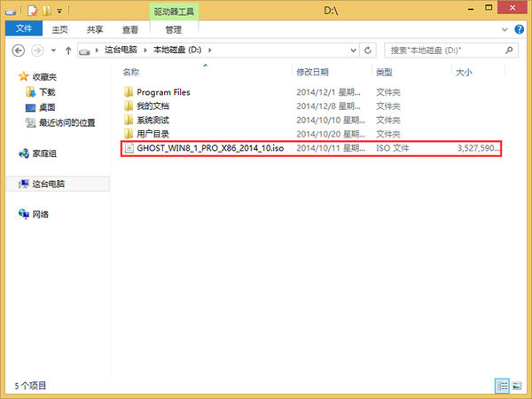Click the Up one level arrow
The image size is (532, 399).
click(x=67, y=51)
